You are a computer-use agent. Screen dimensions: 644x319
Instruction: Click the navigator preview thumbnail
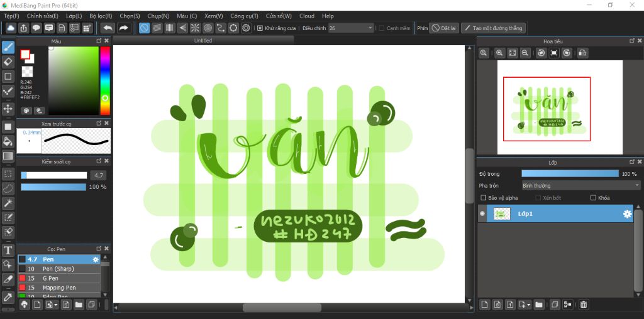click(560, 107)
